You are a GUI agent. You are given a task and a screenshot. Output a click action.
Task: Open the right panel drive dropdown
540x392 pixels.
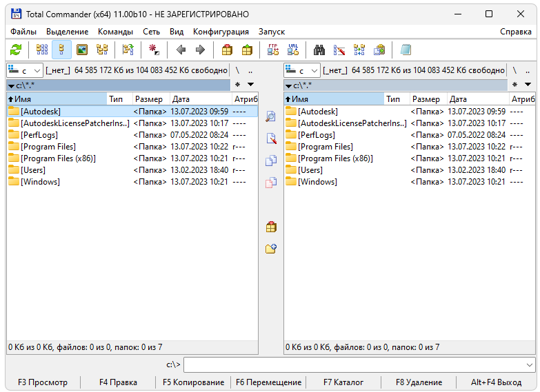tap(302, 70)
